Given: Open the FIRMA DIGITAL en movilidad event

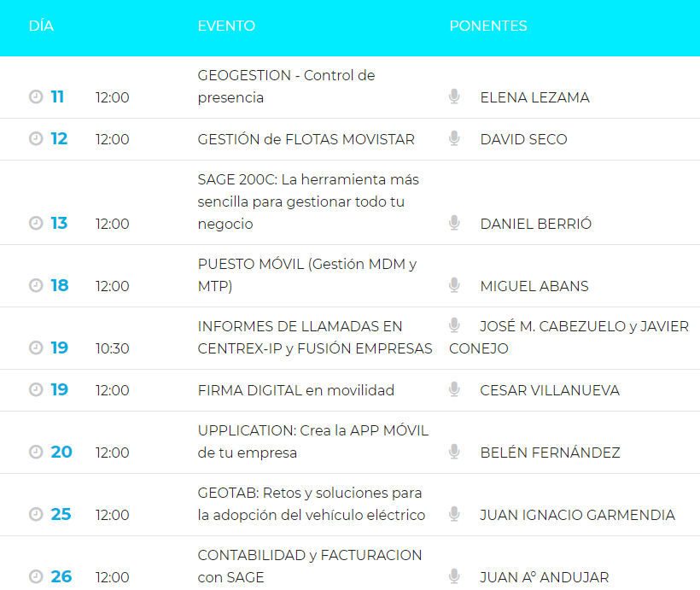Looking at the screenshot, I should (295, 389).
